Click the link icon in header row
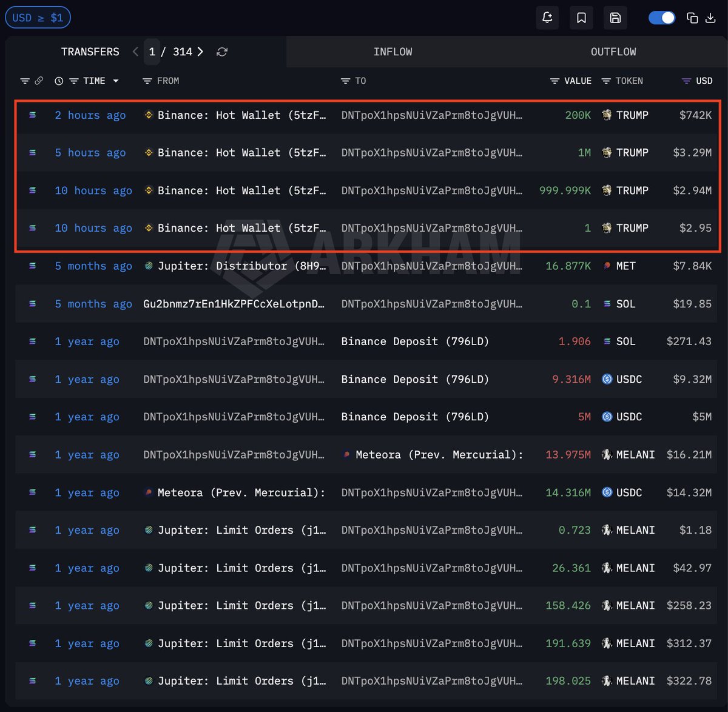The height and width of the screenshot is (712, 728). (x=39, y=81)
